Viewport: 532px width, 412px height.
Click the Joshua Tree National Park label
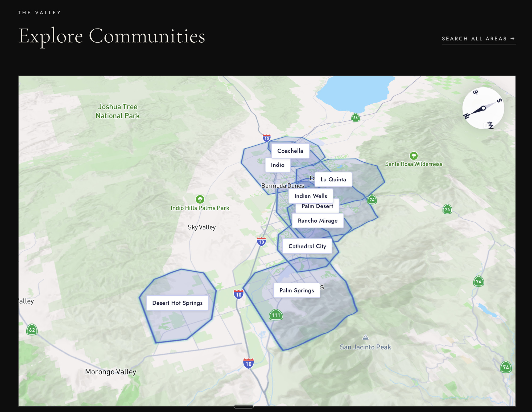point(118,111)
